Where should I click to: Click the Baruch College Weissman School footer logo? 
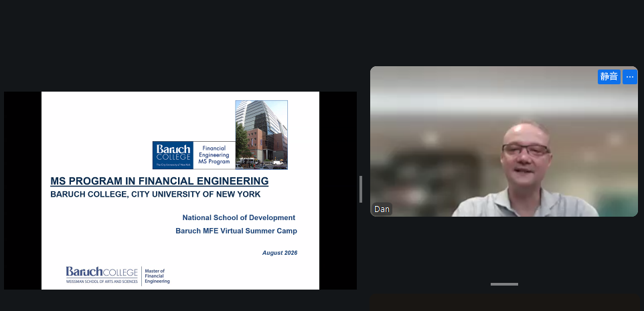102,276
